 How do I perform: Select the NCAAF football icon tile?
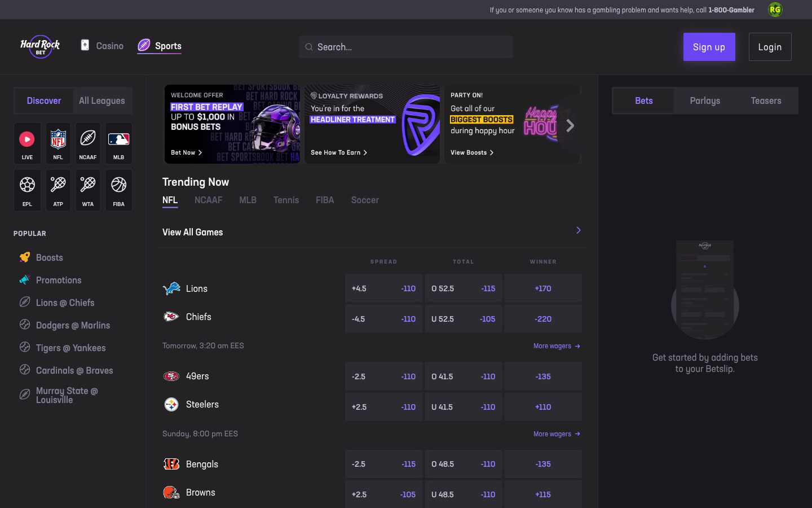pos(88,143)
